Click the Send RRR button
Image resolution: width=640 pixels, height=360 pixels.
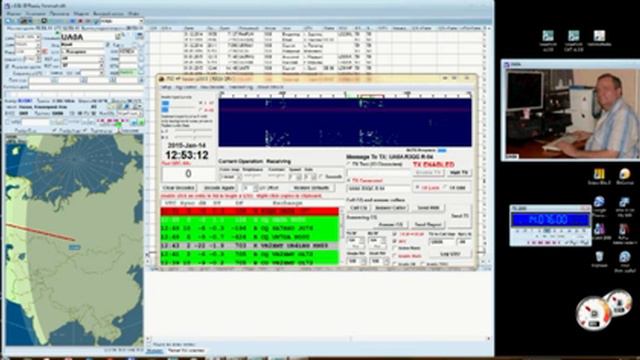tap(428, 208)
